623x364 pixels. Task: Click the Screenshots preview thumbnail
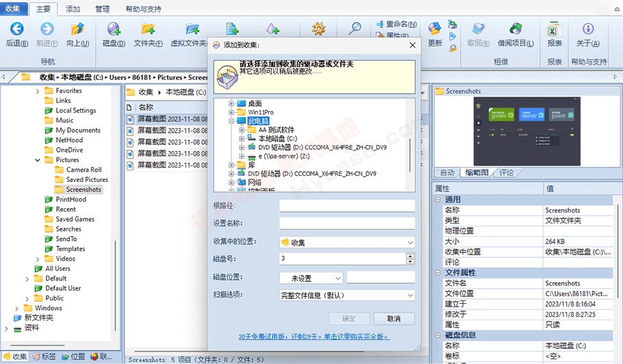tap(527, 131)
